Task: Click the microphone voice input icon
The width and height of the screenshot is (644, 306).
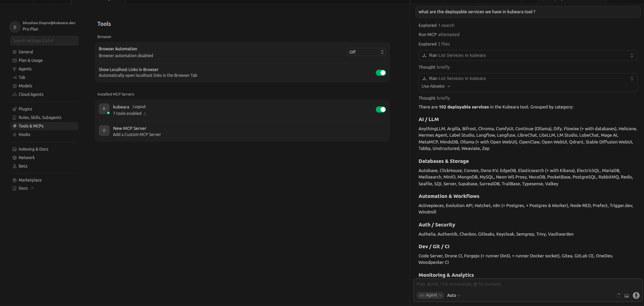Action: point(636,295)
